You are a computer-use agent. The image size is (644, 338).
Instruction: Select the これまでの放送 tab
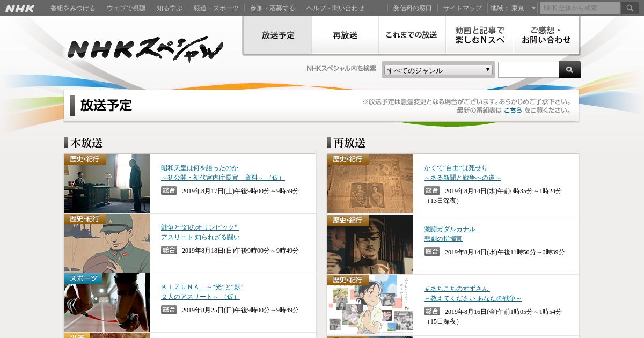(412, 35)
